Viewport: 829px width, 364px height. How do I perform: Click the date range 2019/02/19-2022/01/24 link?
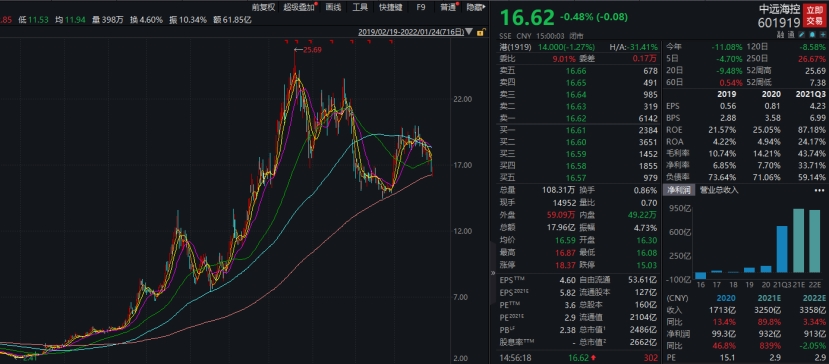pyautogui.click(x=411, y=32)
